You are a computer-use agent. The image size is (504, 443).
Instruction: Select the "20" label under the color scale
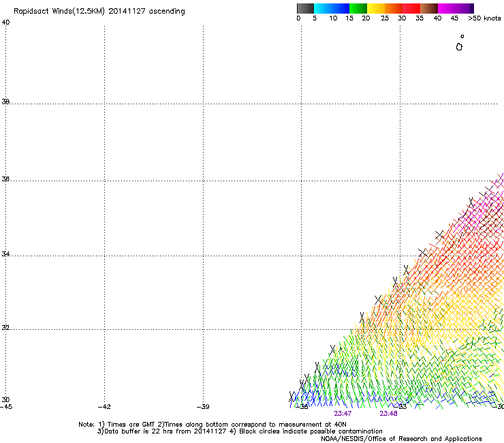point(366,18)
